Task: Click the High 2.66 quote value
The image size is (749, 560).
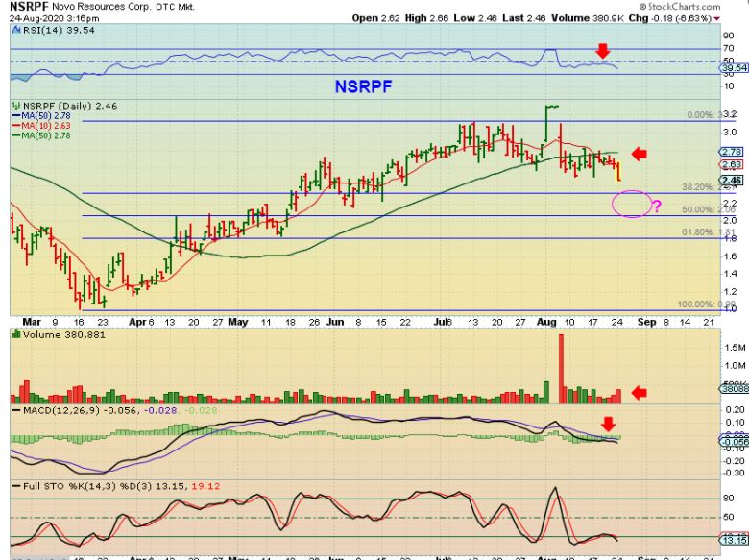Action: click(426, 18)
